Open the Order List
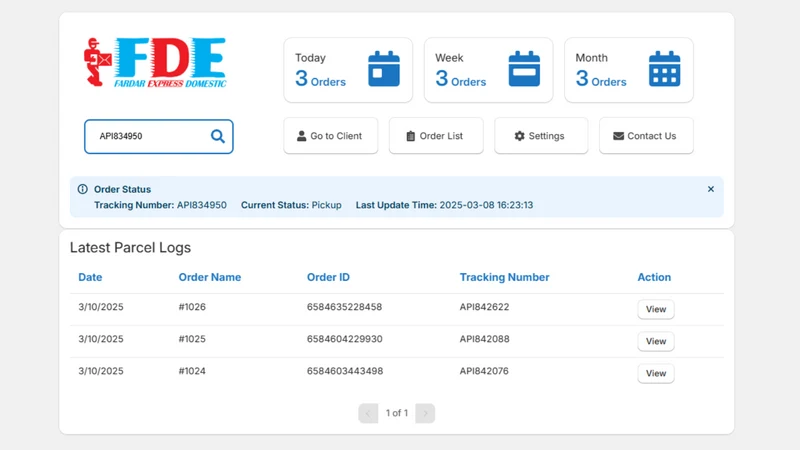Screen dimensions: 800x450 pyautogui.click(x=436, y=136)
